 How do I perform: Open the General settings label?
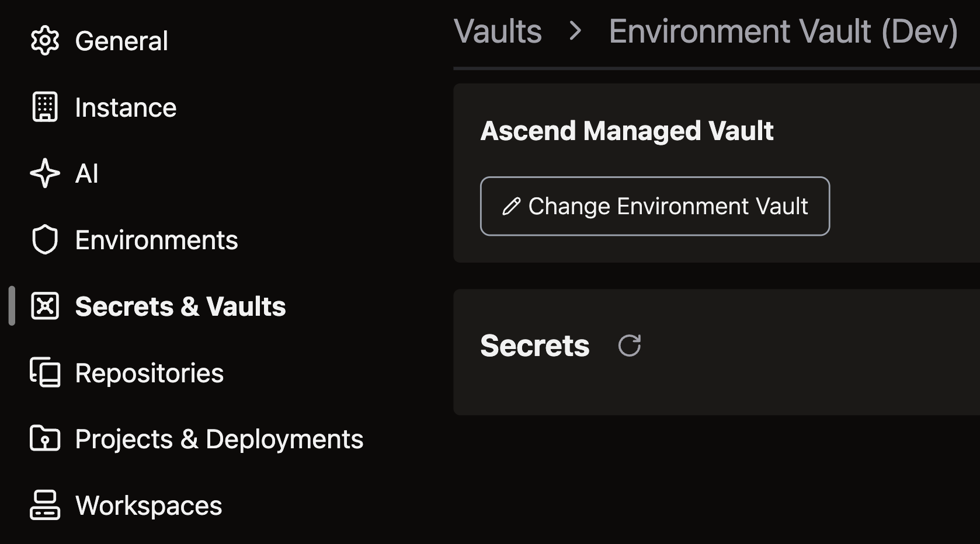point(121,41)
